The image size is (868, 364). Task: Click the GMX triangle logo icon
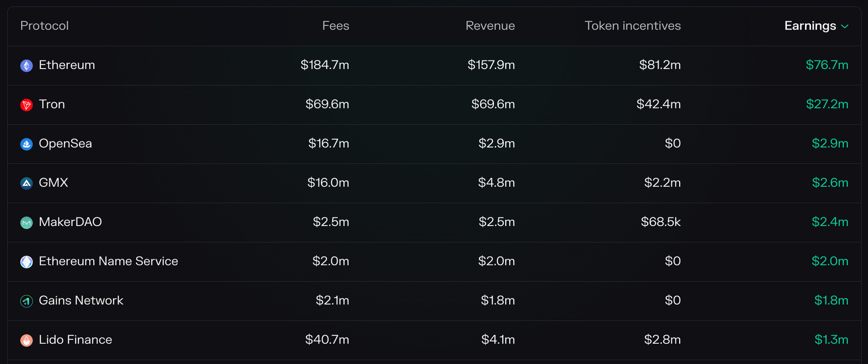(26, 184)
